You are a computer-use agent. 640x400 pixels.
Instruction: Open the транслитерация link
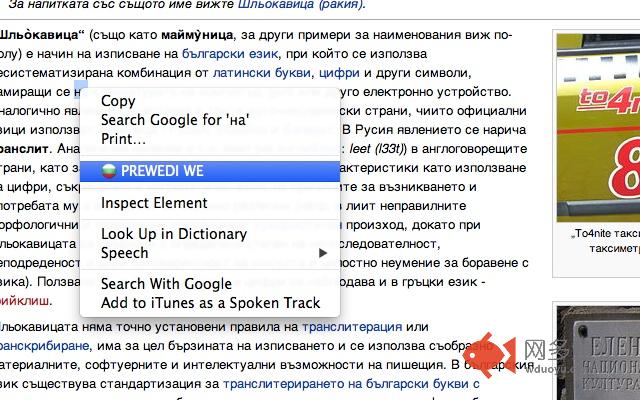point(352,327)
